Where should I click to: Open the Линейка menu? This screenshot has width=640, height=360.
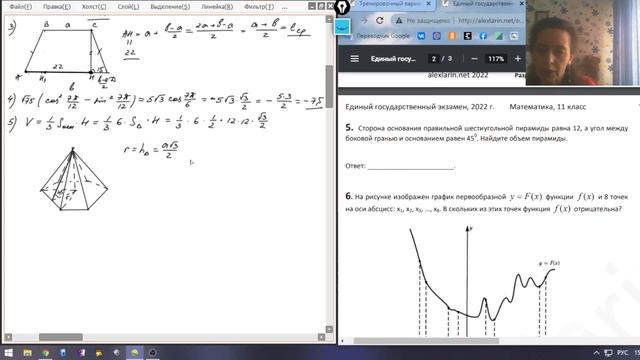click(217, 7)
